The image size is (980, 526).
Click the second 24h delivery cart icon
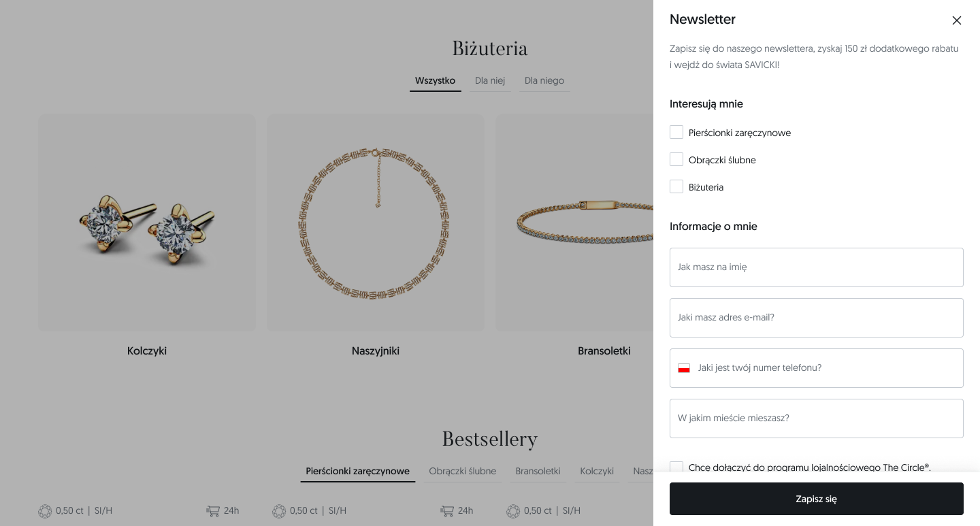tap(447, 511)
